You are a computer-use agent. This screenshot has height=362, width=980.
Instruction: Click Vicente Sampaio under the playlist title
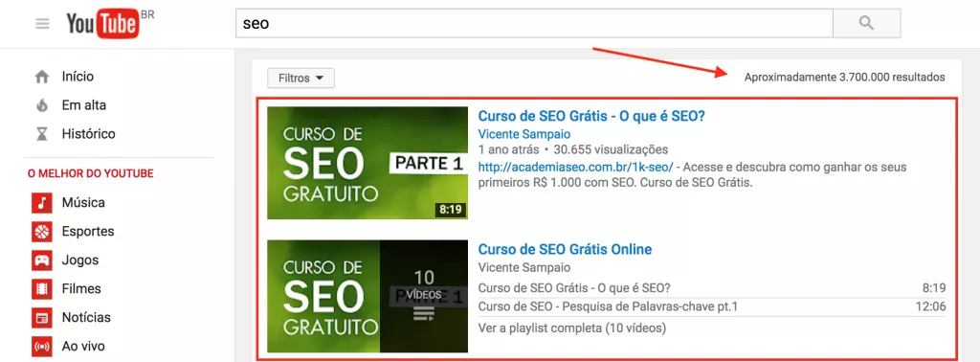pyautogui.click(x=523, y=267)
